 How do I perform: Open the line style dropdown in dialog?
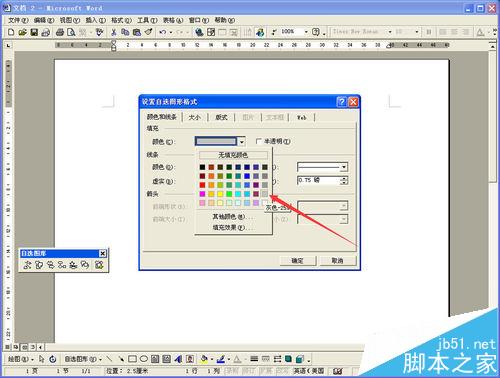point(344,167)
